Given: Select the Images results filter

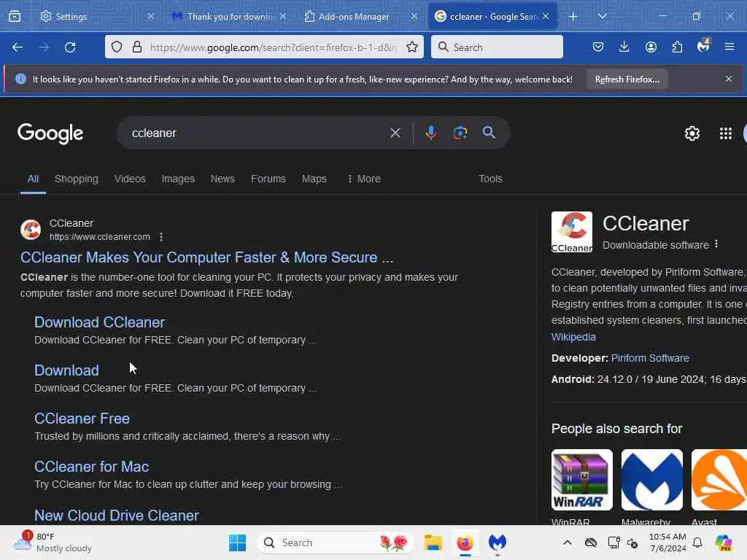Looking at the screenshot, I should coord(178,179).
